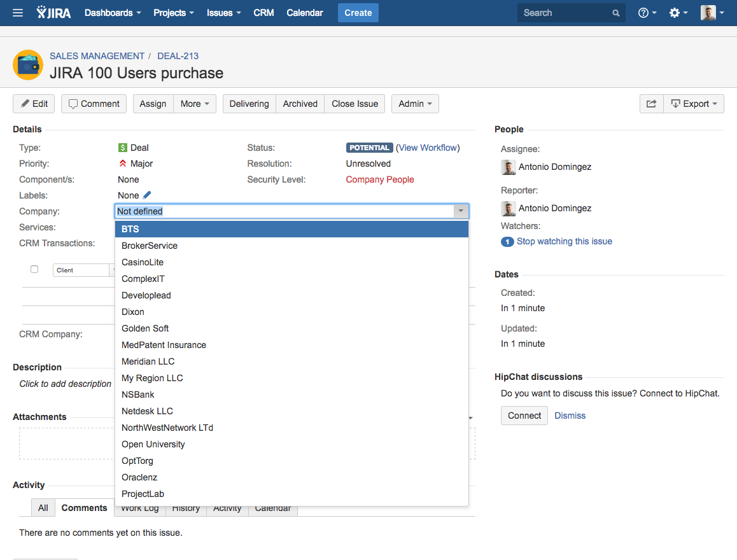Open the hamburger sidebar menu icon
Viewport: 737px width, 560px height.
tap(18, 13)
